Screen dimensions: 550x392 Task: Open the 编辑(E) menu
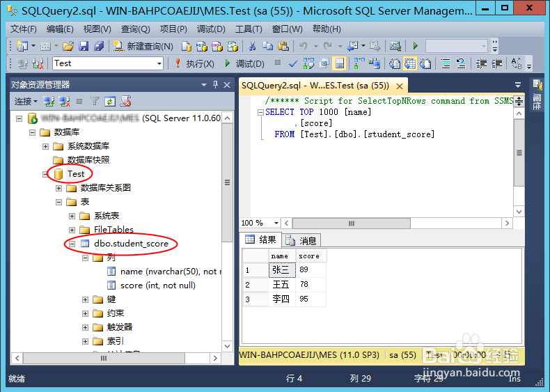[60, 29]
